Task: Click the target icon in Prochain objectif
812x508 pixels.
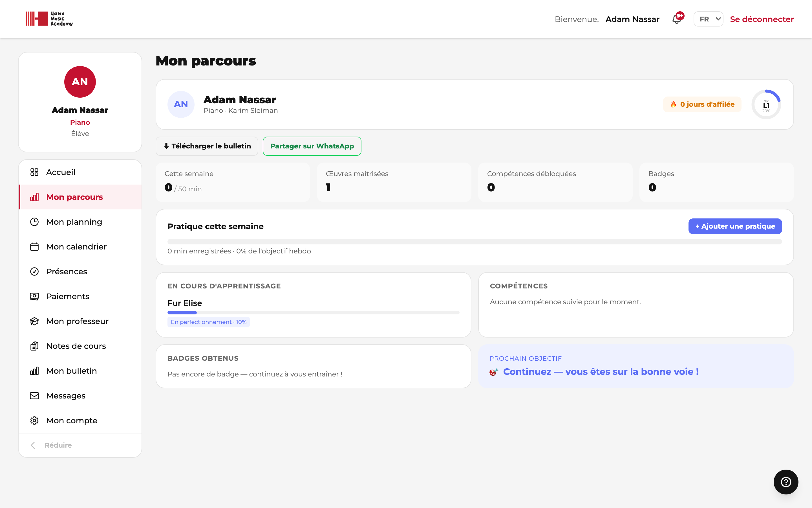Action: 494,372
